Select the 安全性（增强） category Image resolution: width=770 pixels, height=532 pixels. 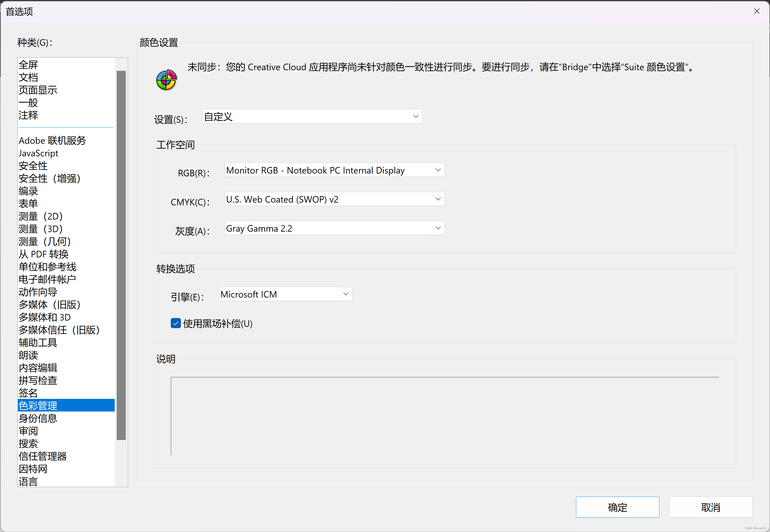pyautogui.click(x=49, y=179)
